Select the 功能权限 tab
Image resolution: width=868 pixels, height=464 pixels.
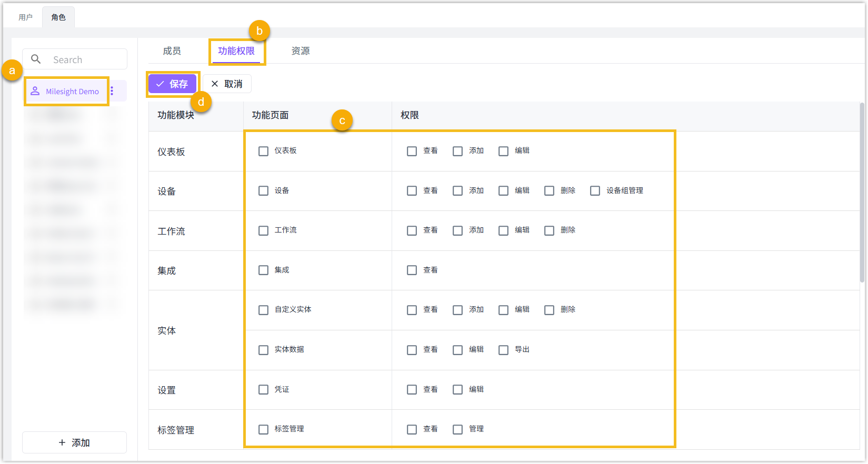[236, 51]
